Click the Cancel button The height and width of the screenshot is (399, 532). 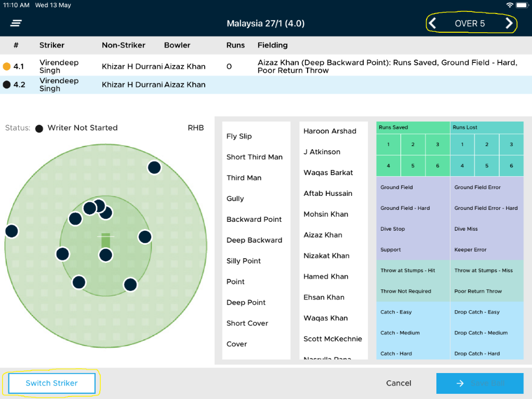398,383
